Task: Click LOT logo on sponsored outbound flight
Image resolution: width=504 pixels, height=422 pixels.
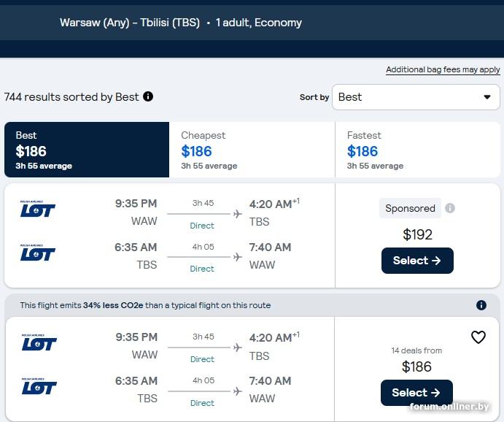Action: coord(38,210)
